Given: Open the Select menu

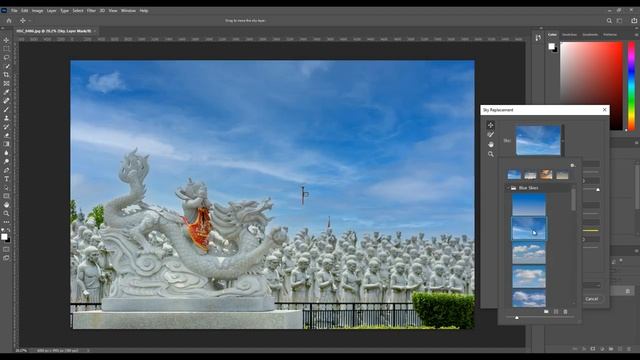Looking at the screenshot, I should coord(78,11).
